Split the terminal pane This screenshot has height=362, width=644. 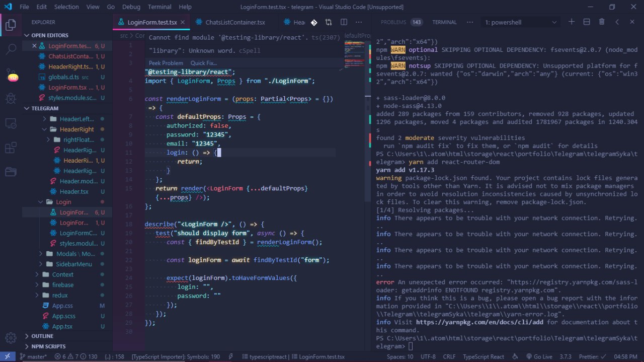(587, 22)
